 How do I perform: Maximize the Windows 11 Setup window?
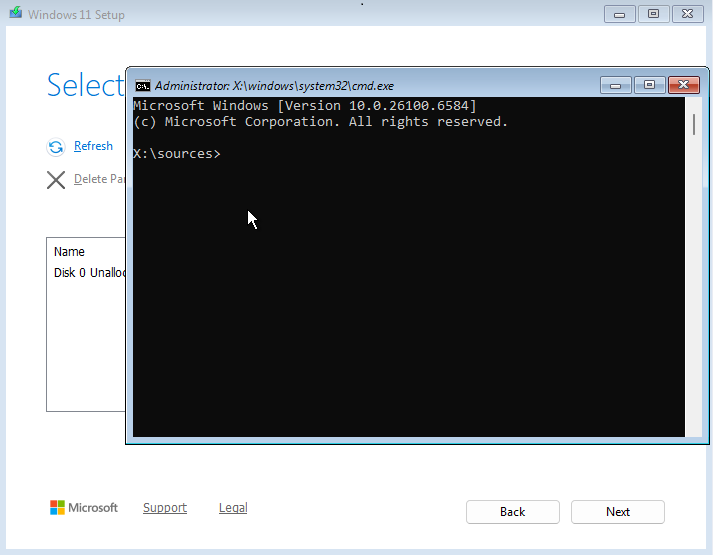click(653, 14)
